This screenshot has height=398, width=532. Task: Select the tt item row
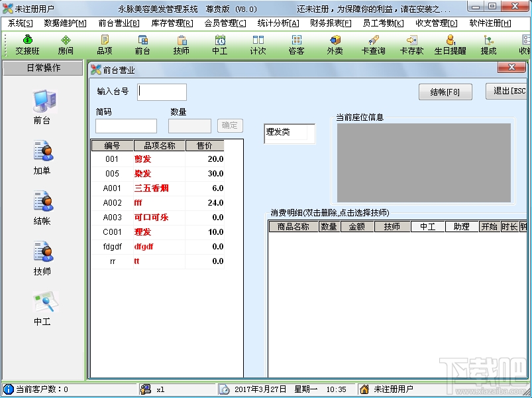(x=158, y=261)
